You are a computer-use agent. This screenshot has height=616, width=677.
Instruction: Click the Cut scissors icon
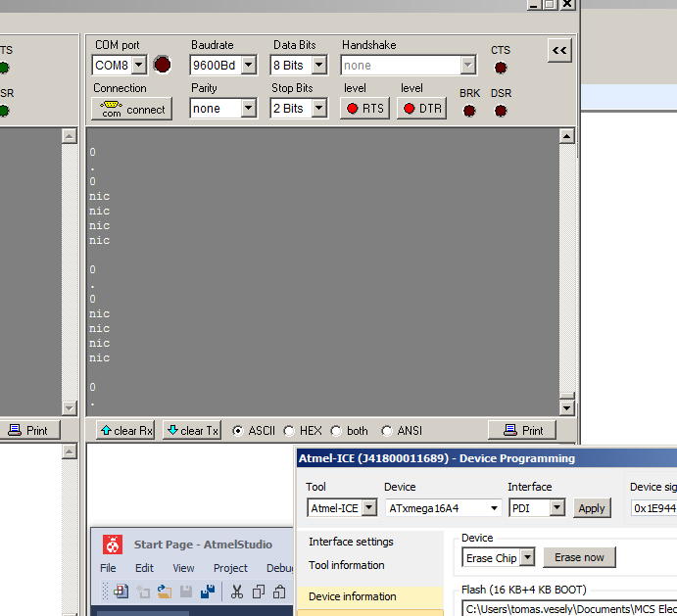237,592
